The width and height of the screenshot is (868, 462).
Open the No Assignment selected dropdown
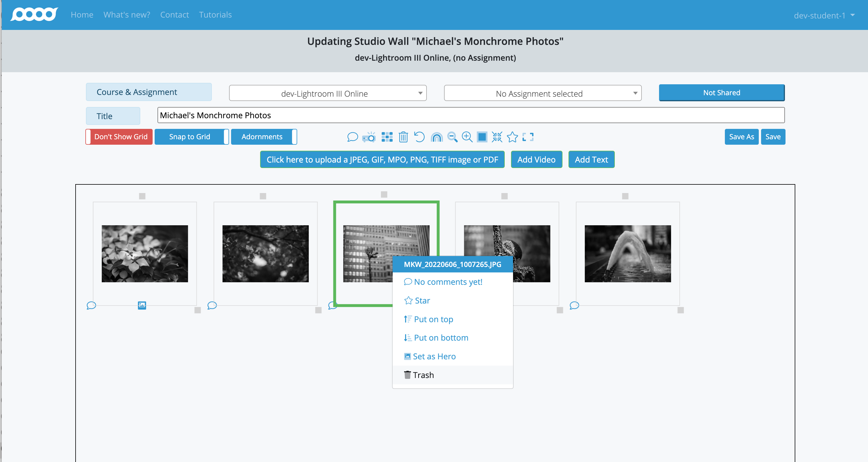pos(543,93)
